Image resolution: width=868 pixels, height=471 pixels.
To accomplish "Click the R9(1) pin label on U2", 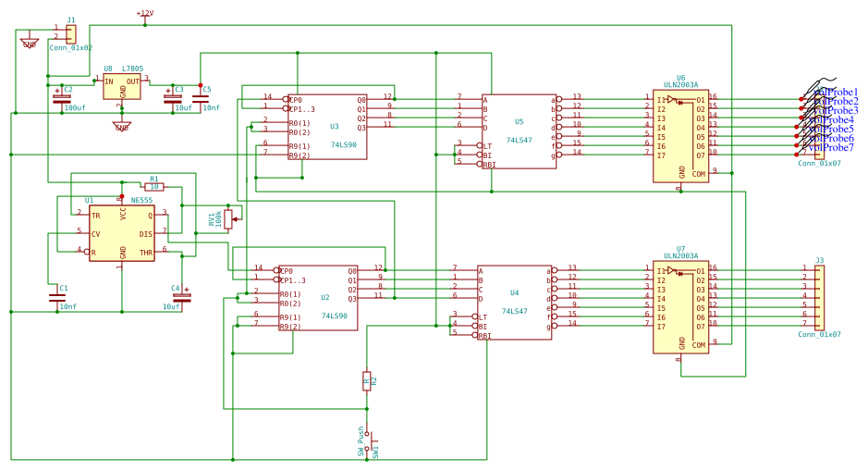I will tap(290, 317).
